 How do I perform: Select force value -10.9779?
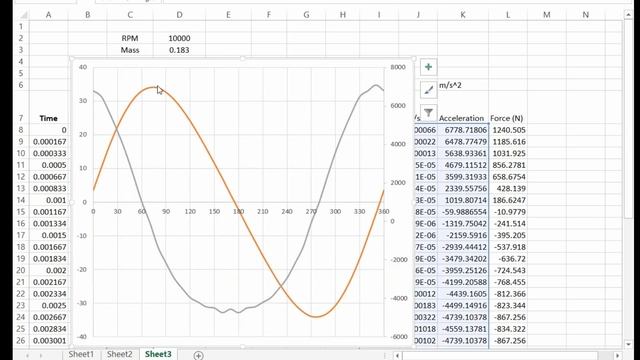tap(508, 212)
